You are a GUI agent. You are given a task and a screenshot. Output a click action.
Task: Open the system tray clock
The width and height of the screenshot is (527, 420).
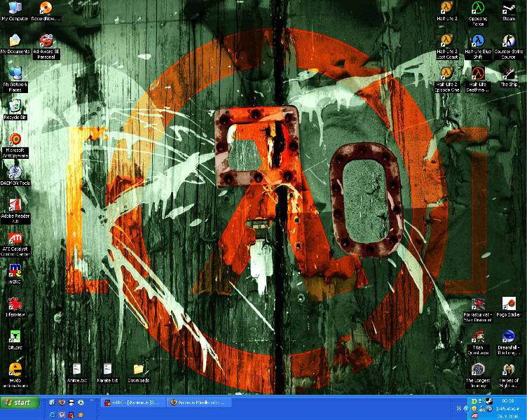coord(508,408)
